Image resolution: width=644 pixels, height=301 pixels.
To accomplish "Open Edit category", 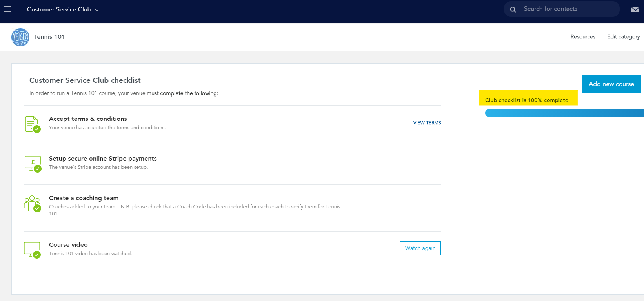I will pos(623,36).
